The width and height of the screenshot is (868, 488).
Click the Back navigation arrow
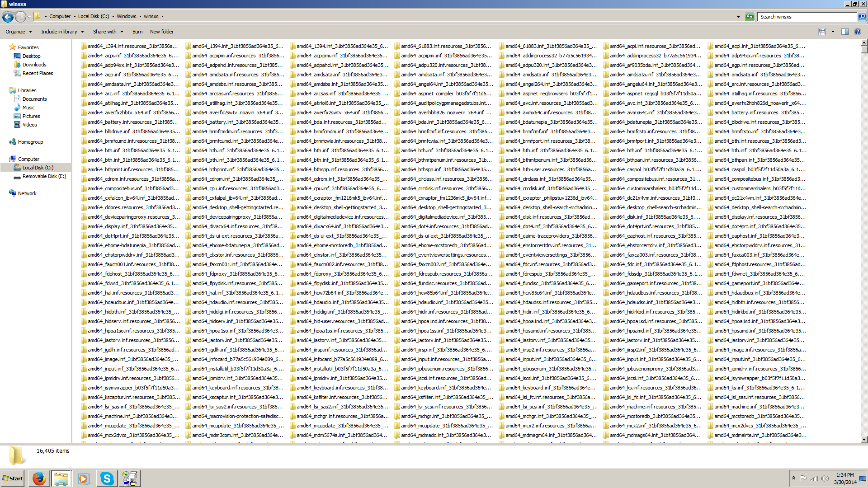[x=8, y=17]
